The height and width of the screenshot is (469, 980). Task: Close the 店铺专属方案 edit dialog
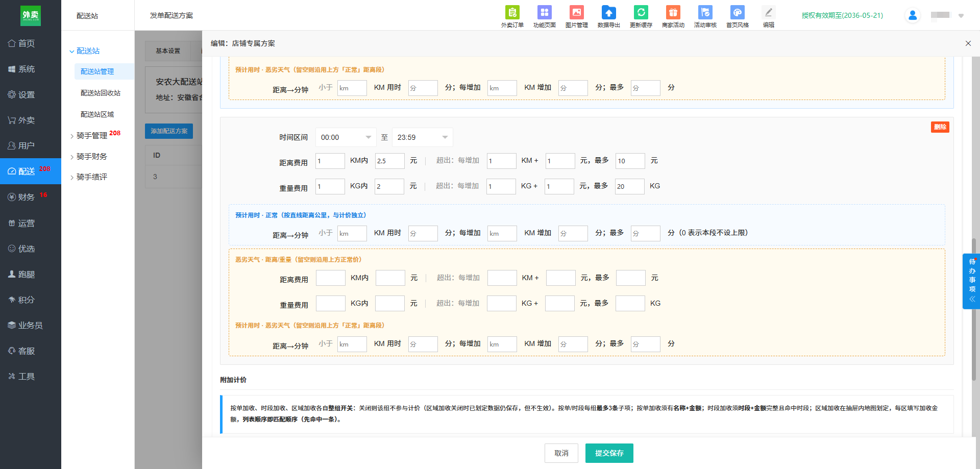[968, 43]
